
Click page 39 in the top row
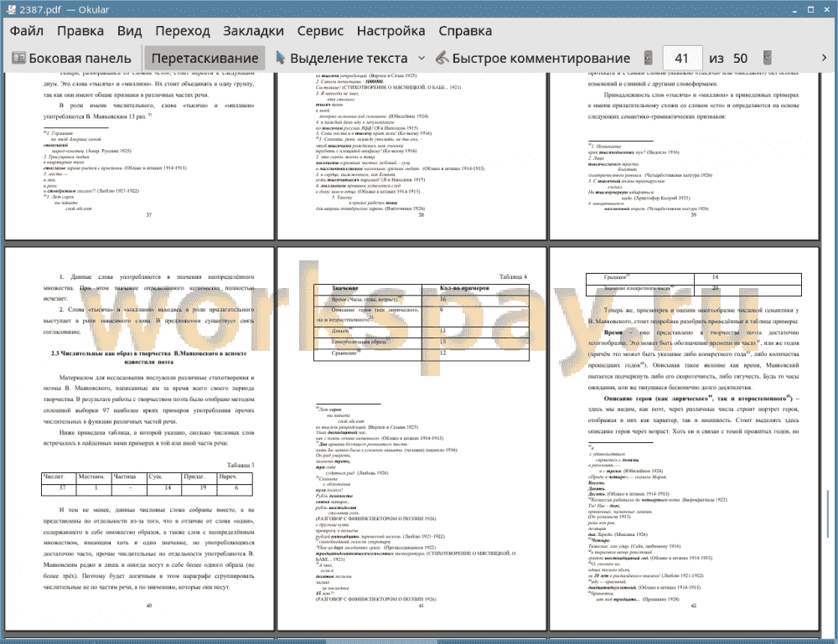click(685, 156)
